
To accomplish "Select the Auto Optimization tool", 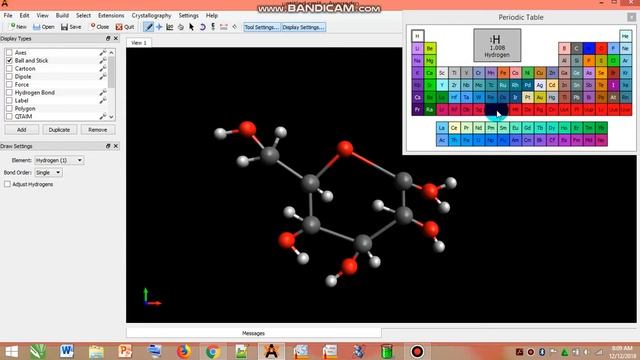I will pyautogui.click(x=213, y=27).
